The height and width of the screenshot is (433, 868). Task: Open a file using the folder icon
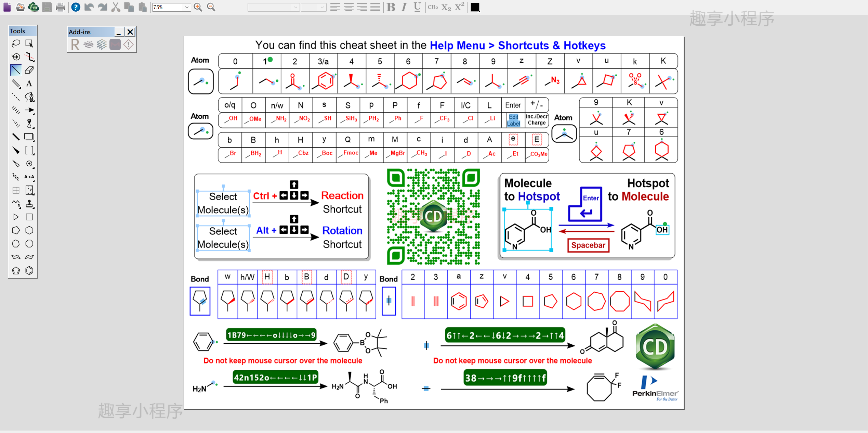21,7
